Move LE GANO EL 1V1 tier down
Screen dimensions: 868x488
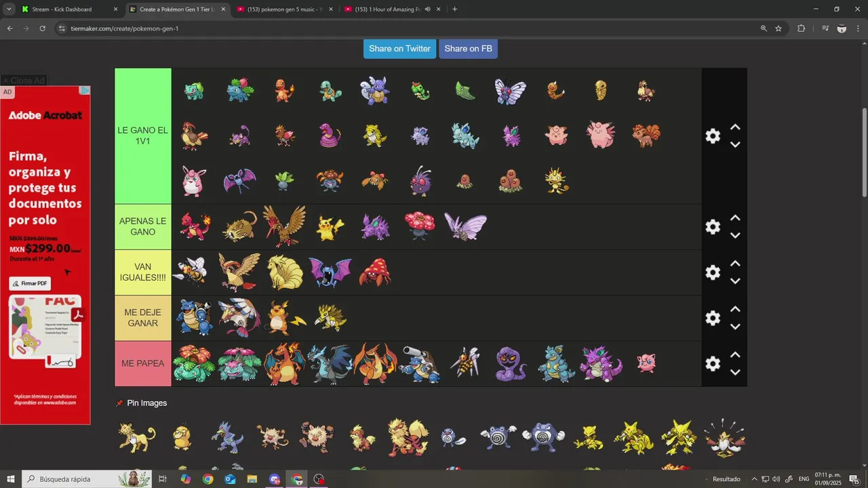coord(735,144)
